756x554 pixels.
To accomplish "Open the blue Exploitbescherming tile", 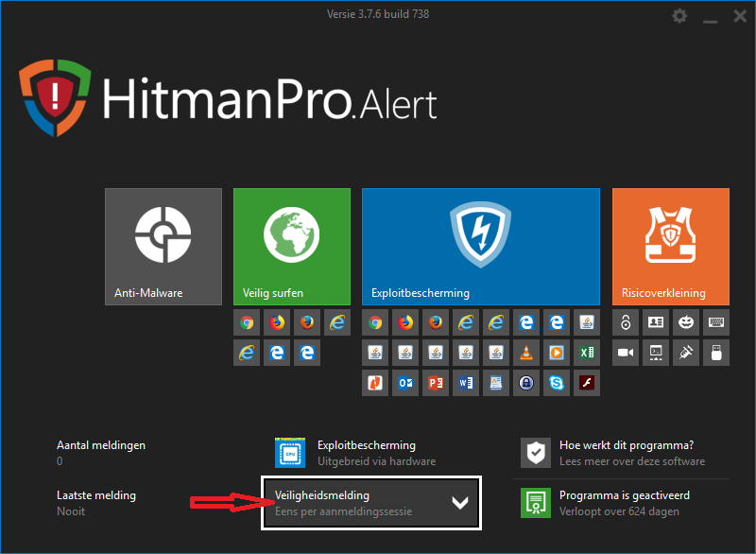I will tap(481, 247).
